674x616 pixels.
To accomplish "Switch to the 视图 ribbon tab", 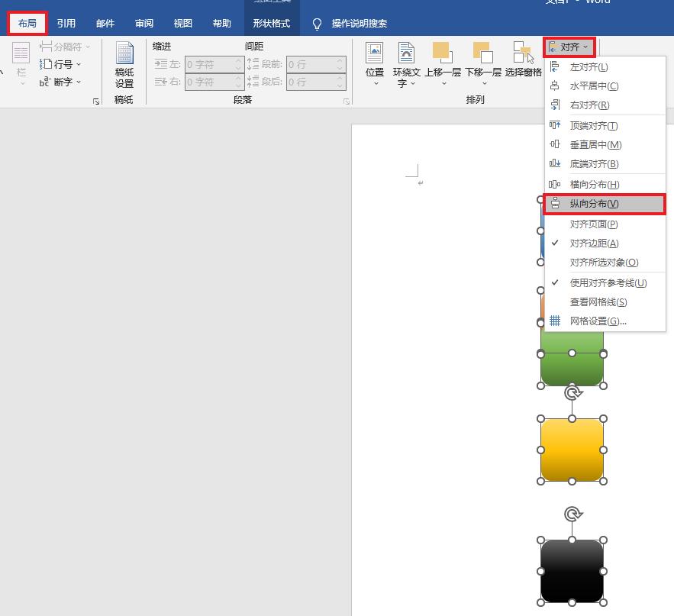I will (x=182, y=23).
